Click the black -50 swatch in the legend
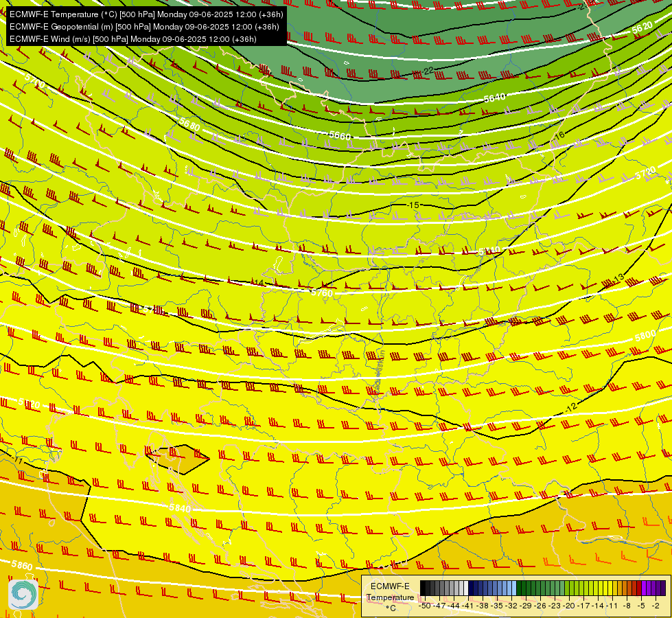 pos(423,588)
